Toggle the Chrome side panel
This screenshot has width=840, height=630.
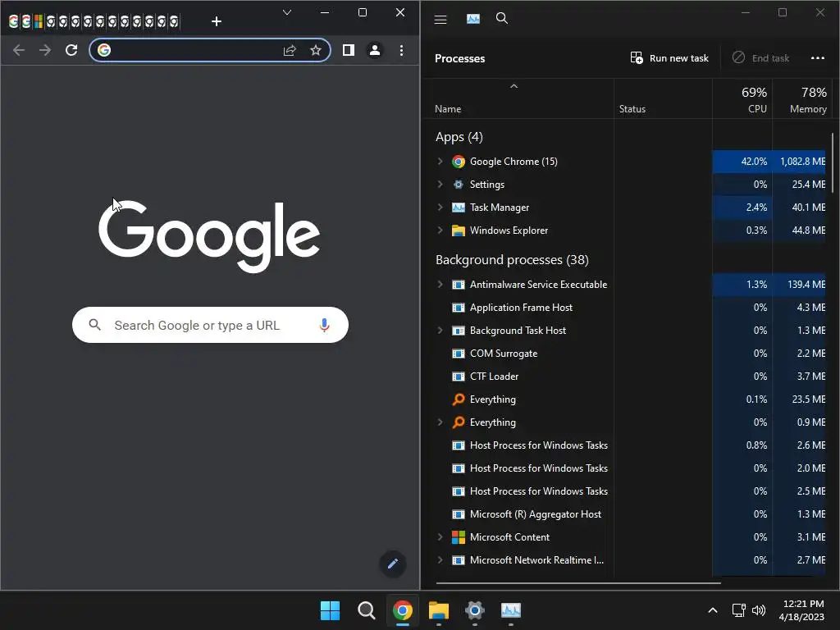click(x=348, y=50)
